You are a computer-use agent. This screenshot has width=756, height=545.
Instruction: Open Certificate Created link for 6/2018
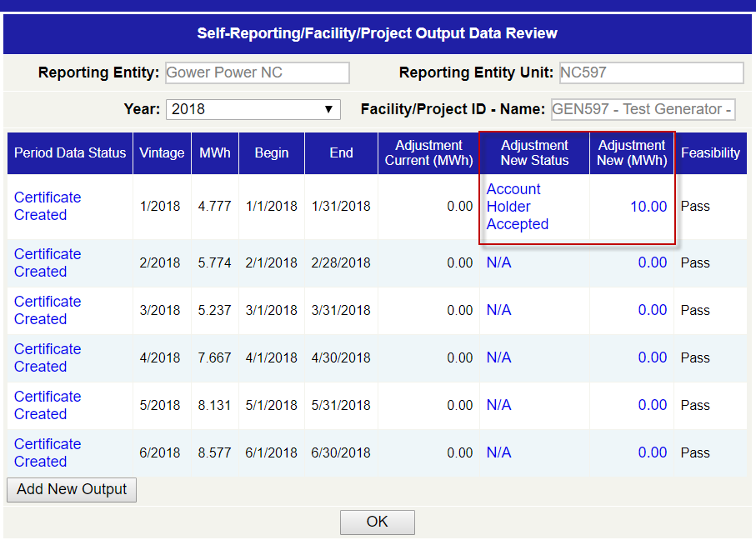click(x=48, y=452)
